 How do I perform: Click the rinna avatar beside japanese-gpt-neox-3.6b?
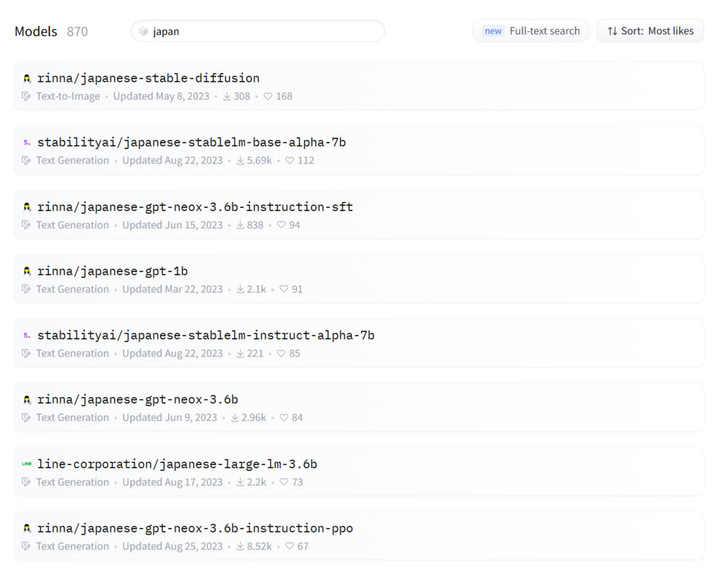coord(27,399)
